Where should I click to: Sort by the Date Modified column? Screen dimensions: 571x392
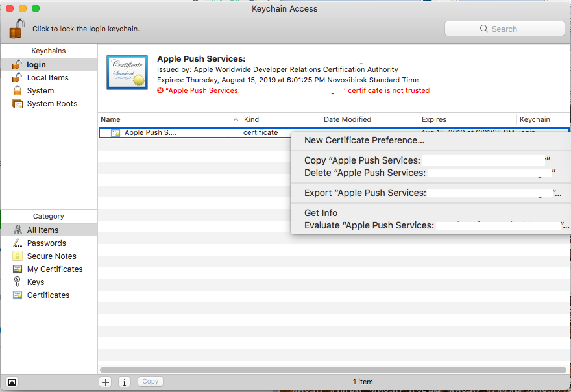370,119
